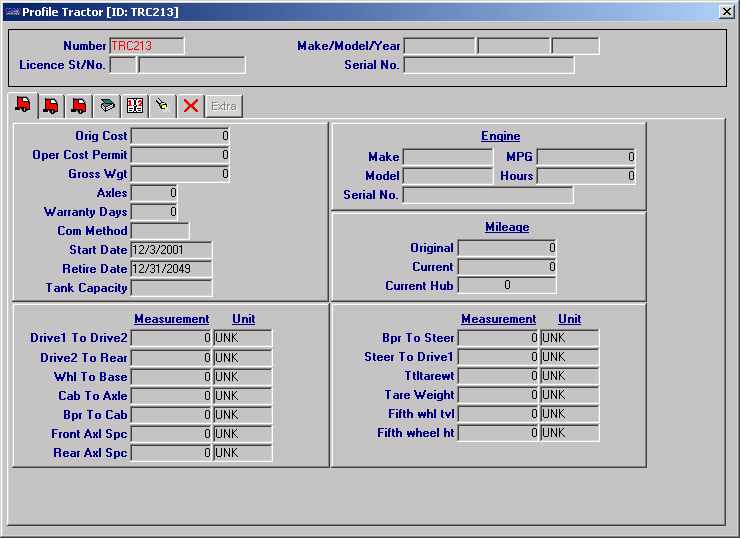Click the Steer To Drive1 unit box
This screenshot has width=740, height=538.
[x=570, y=357]
